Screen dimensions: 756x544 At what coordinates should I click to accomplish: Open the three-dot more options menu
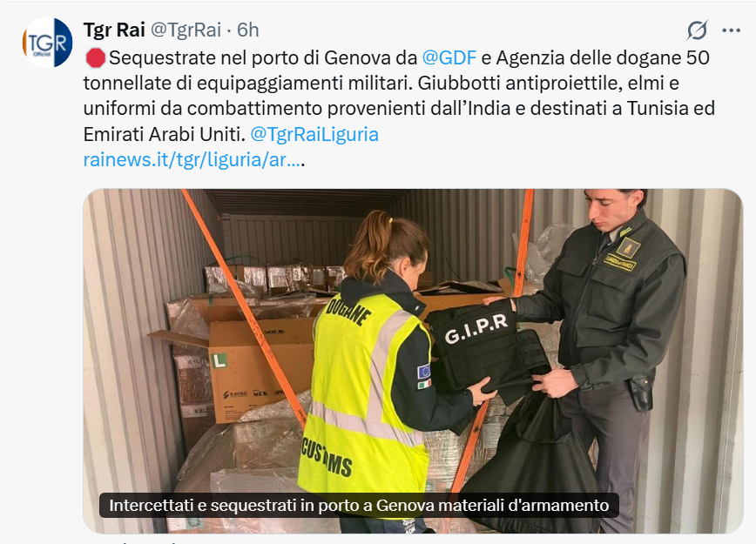[x=731, y=30]
